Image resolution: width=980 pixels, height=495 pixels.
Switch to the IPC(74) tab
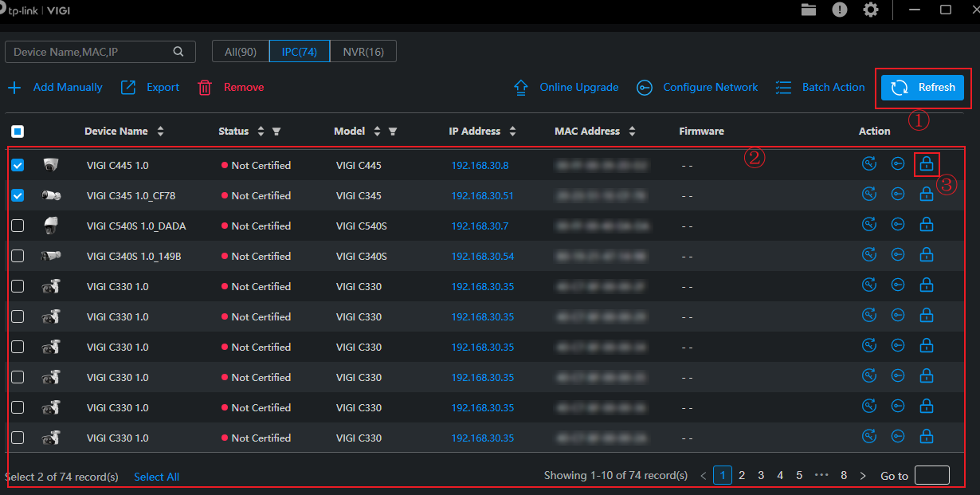coord(300,52)
